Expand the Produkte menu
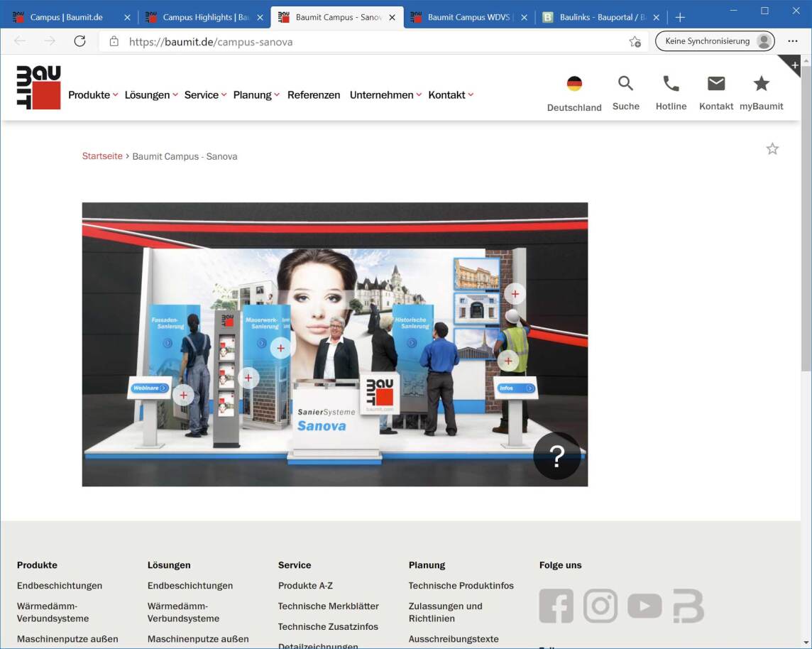The height and width of the screenshot is (649, 812). click(93, 94)
